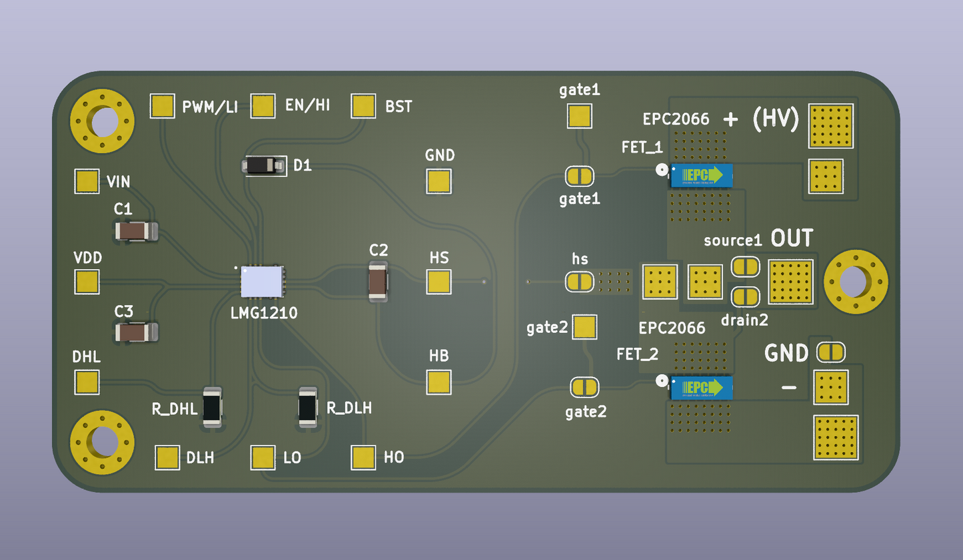Select the GND pad near board center
Viewport: 963px width, 560px height.
click(x=439, y=180)
